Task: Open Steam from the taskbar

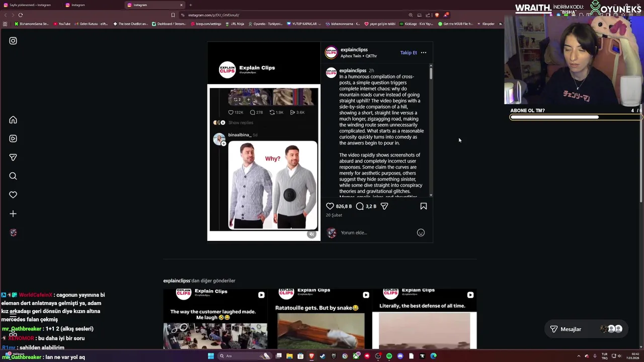Action: coord(323,356)
